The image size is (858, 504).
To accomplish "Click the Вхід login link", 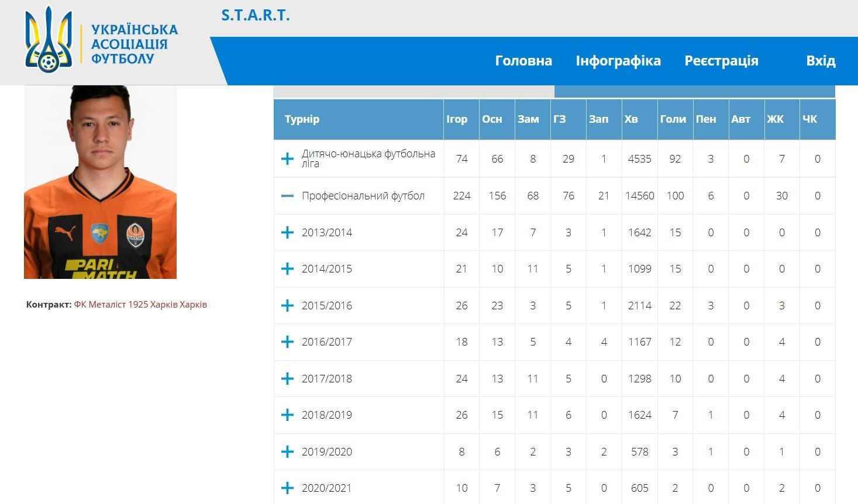I will [x=820, y=61].
